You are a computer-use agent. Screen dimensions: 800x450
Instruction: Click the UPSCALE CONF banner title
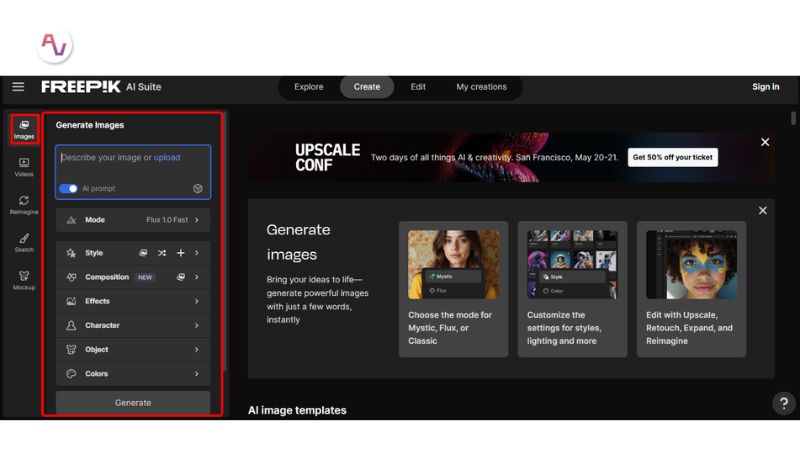coord(327,157)
